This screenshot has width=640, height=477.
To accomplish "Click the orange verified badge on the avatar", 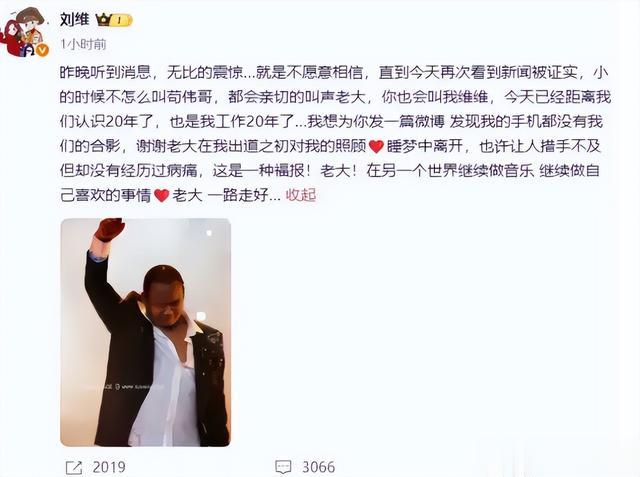I will [x=42, y=51].
